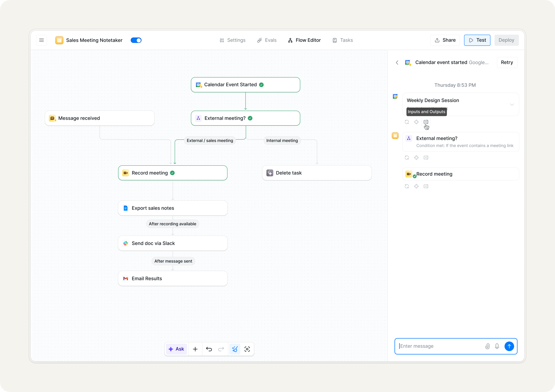Click the After message sent label
555x392 pixels.
coord(173,261)
